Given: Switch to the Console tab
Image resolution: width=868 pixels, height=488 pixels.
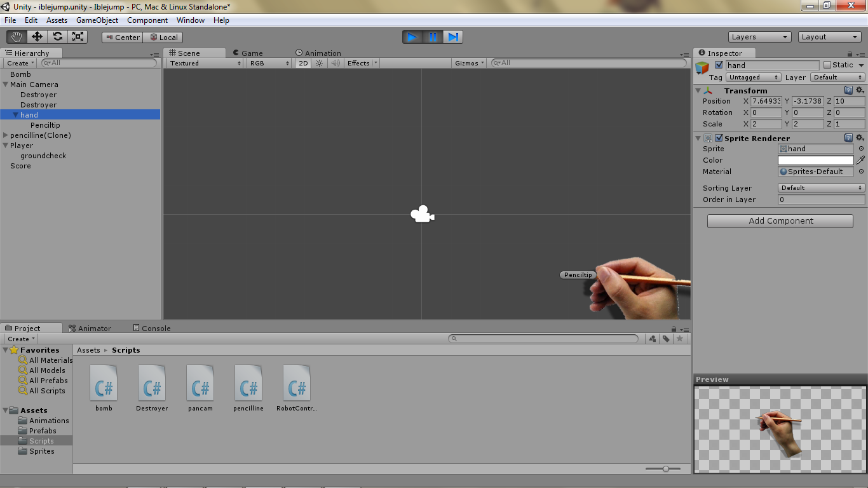Looking at the screenshot, I should (x=152, y=329).
